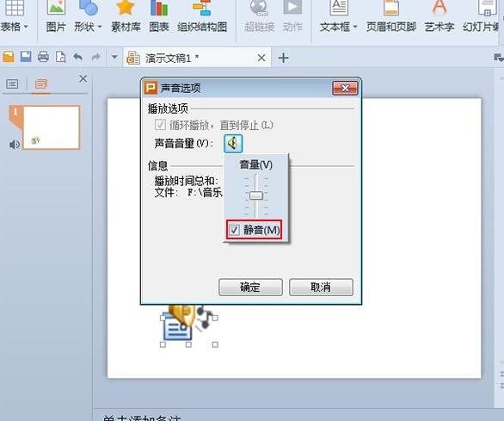Image resolution: width=504 pixels, height=421 pixels.
Task: Click the 声音音量 speaker volume button
Action: [233, 143]
